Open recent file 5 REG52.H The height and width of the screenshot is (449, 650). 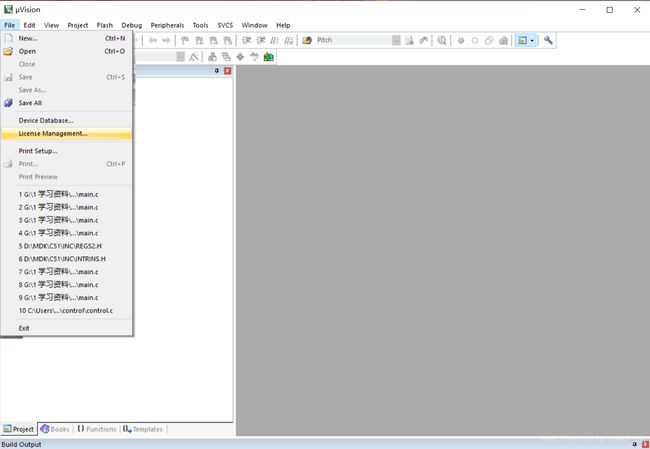67,246
